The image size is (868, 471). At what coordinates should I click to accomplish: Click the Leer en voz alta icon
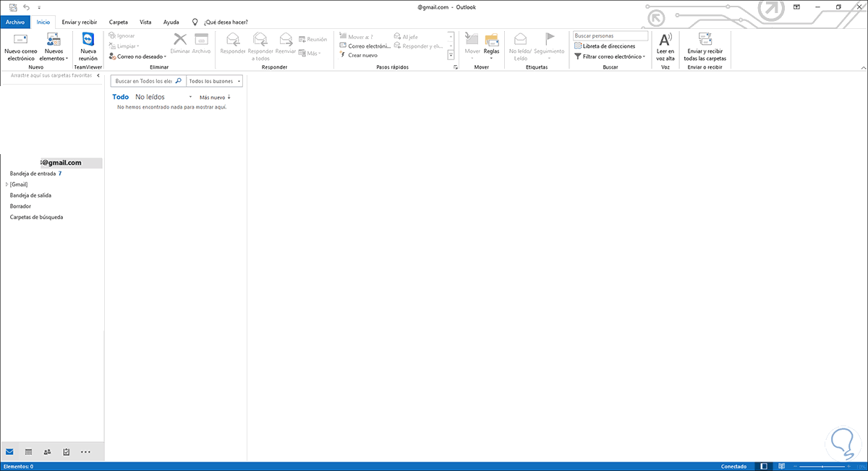pyautogui.click(x=665, y=39)
